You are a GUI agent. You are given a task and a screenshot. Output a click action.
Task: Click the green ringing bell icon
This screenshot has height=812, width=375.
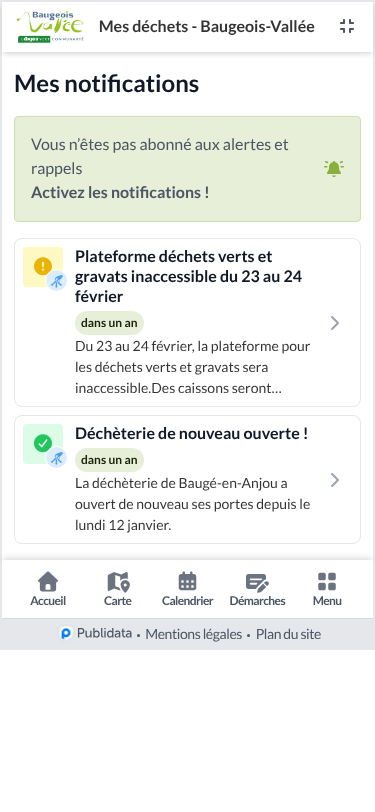pyautogui.click(x=334, y=168)
